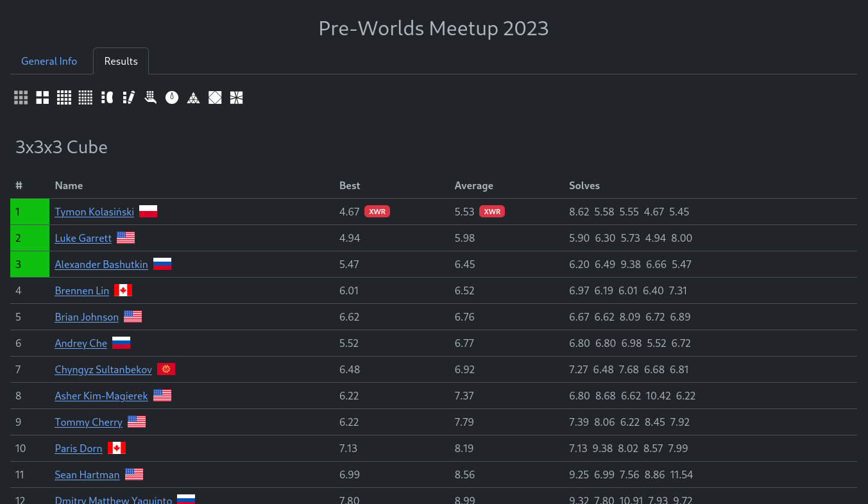Open Fewest Moves event with pencil icon
Viewport: 868px width, 504px height.
click(x=128, y=97)
